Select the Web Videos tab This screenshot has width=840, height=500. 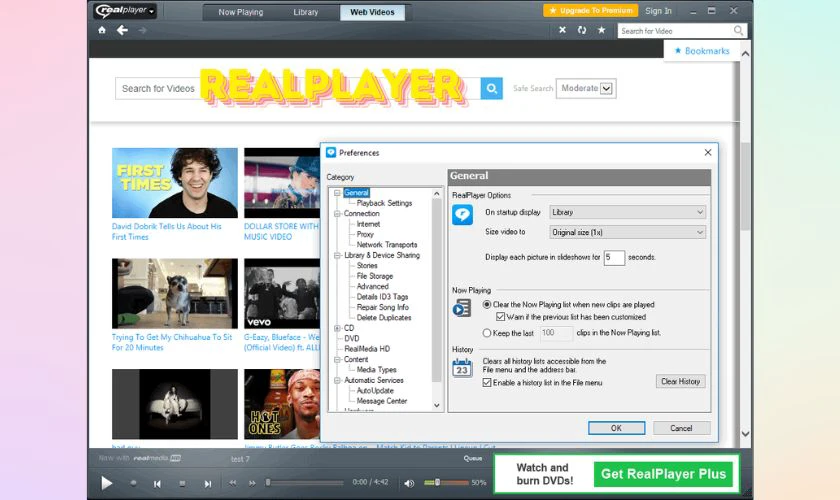point(372,12)
